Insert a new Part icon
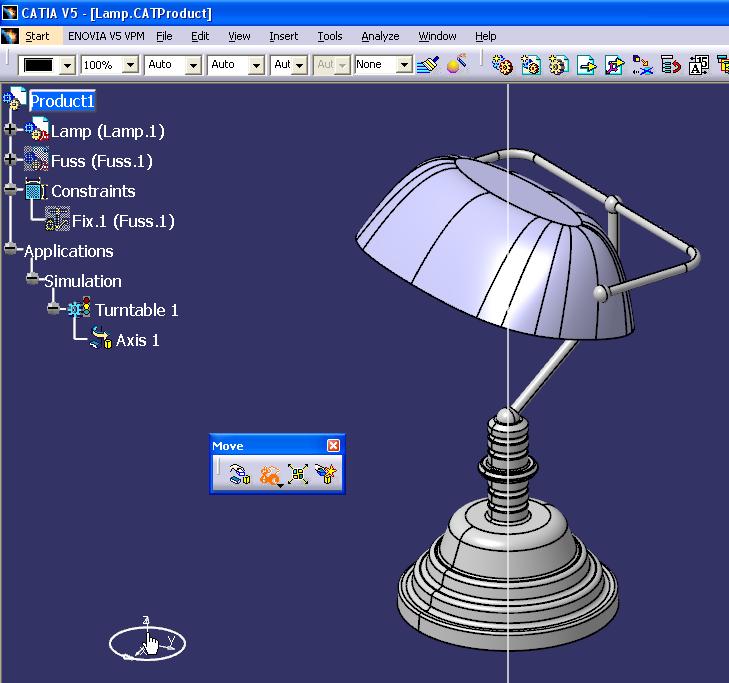This screenshot has height=683, width=729. [x=558, y=65]
